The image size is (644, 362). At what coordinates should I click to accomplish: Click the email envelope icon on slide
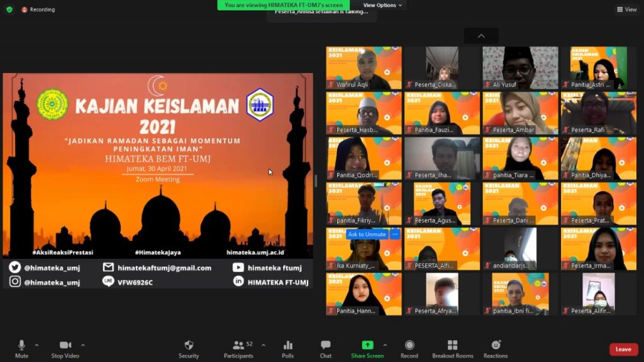click(108, 268)
